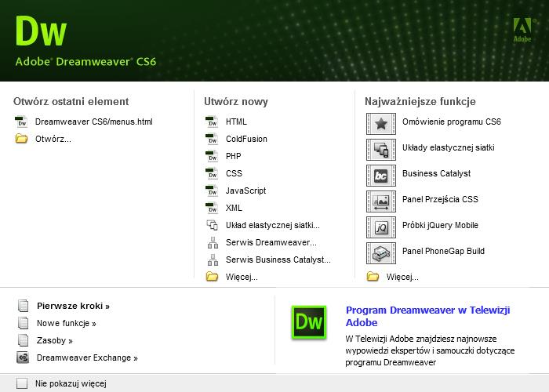The height and width of the screenshot is (392, 549).
Task: Click the Panel Przejścia CSS image icon
Action: (381, 201)
